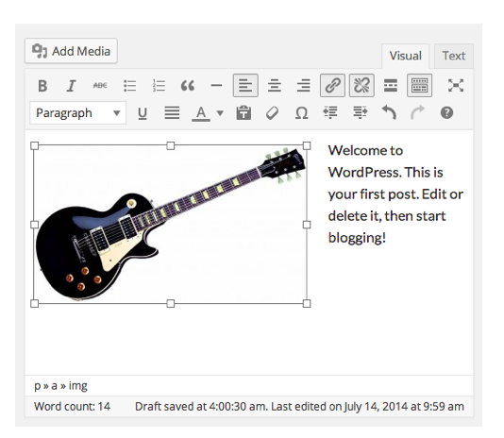Toggle the toolbar kitchen sink button
The width and height of the screenshot is (504, 438).
419,86
